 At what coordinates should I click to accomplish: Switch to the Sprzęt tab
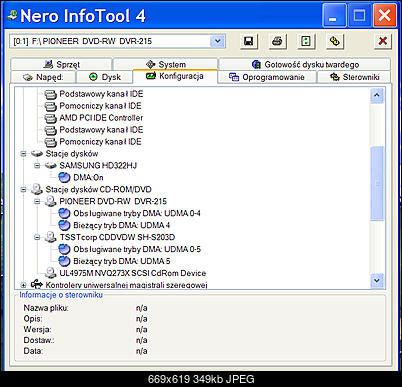[x=62, y=64]
